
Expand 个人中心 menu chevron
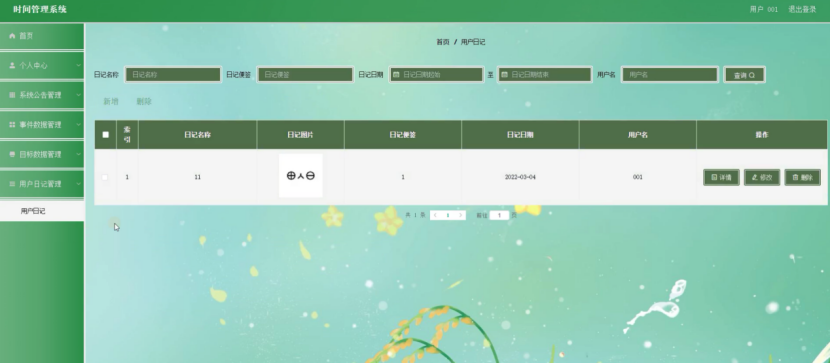click(x=78, y=66)
